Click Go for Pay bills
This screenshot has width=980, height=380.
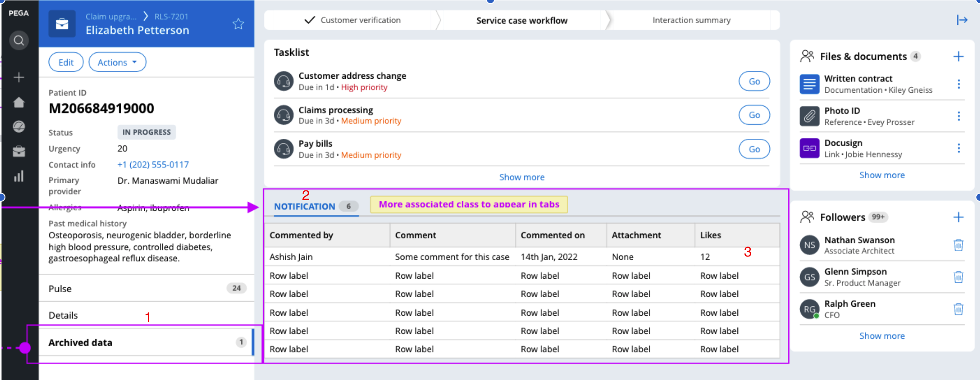click(754, 149)
